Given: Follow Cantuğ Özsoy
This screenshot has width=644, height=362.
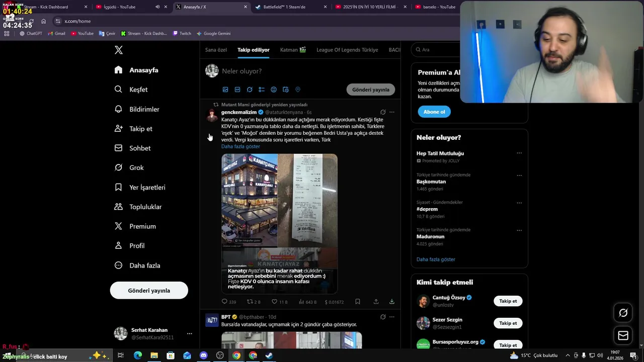Looking at the screenshot, I should coord(508,301).
